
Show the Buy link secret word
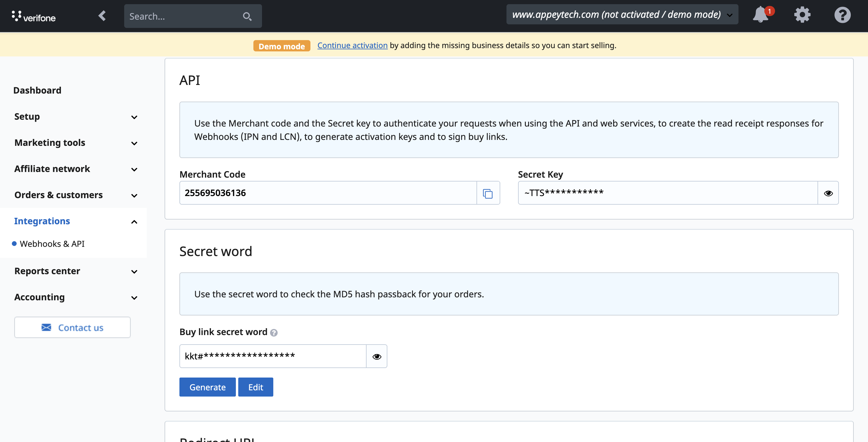tap(376, 356)
